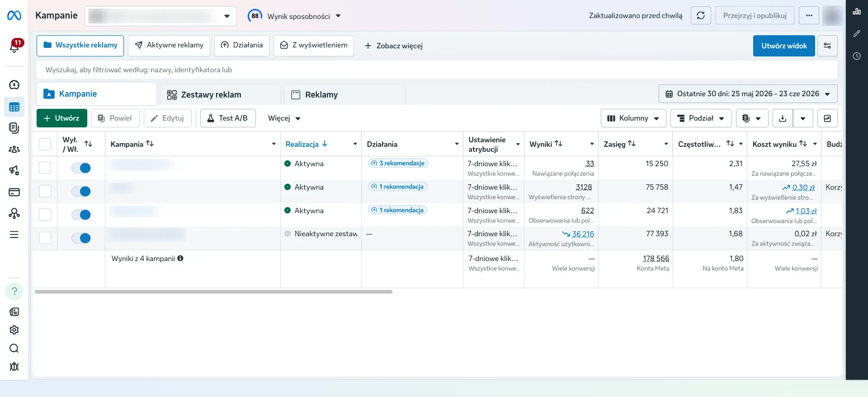This screenshot has height=397, width=868.
Task: Select the Wszystkie reklamy view
Action: click(80, 46)
